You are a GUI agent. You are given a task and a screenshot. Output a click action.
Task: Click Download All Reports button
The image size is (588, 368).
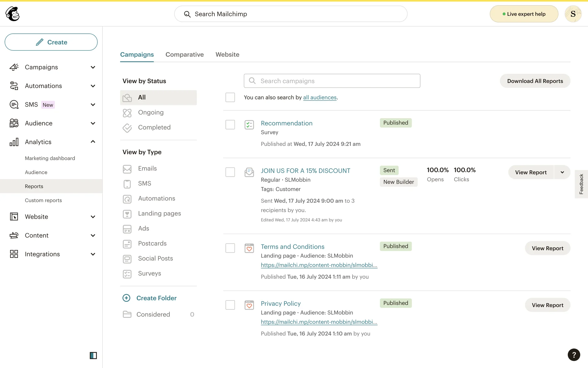(x=535, y=81)
